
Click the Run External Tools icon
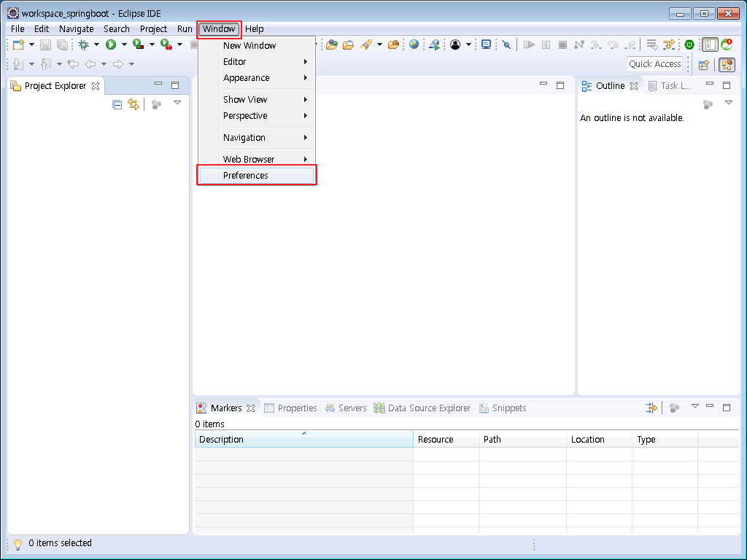(x=166, y=44)
